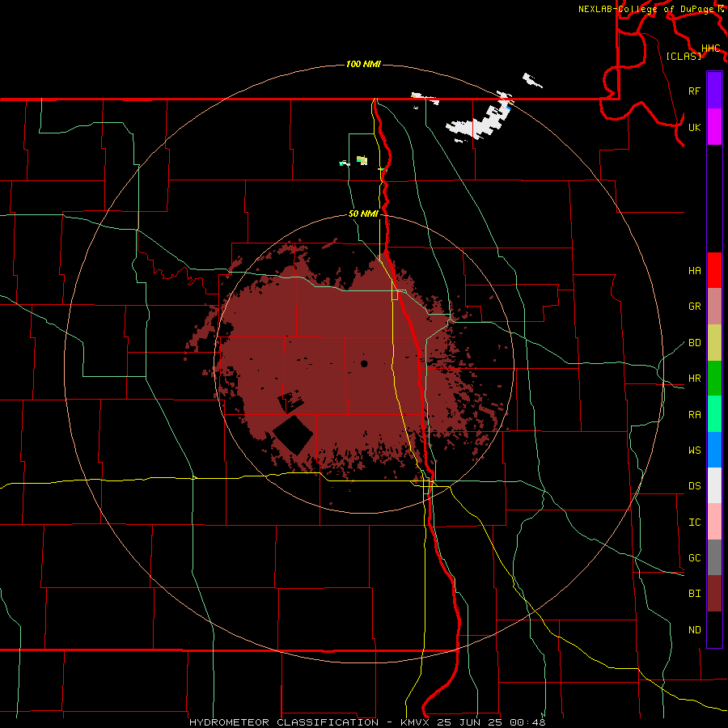Screen dimensions: 728x728
Task: Click the BD legend label
Action: click(x=694, y=343)
